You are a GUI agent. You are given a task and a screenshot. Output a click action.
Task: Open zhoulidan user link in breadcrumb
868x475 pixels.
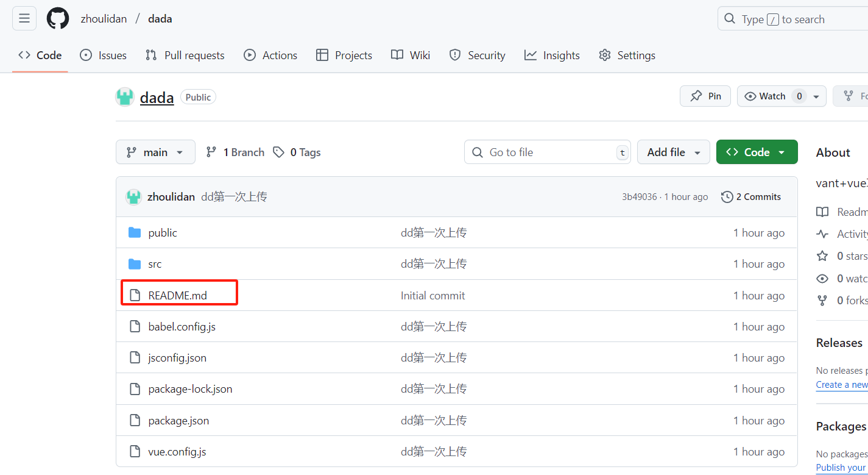tap(104, 19)
